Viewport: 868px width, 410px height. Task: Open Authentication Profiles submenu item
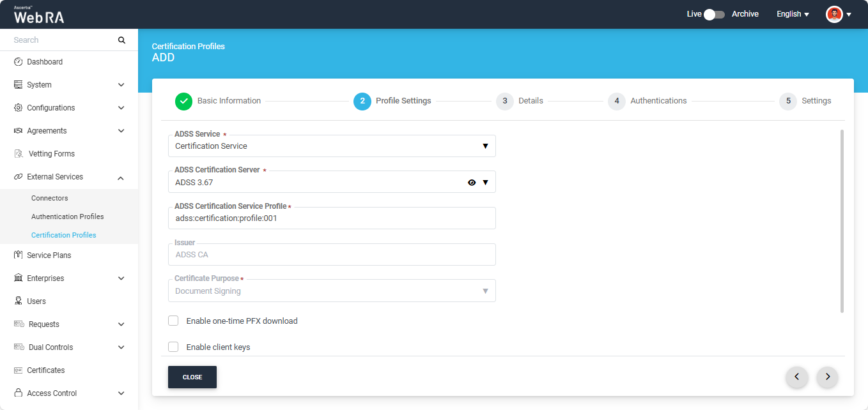coord(67,216)
